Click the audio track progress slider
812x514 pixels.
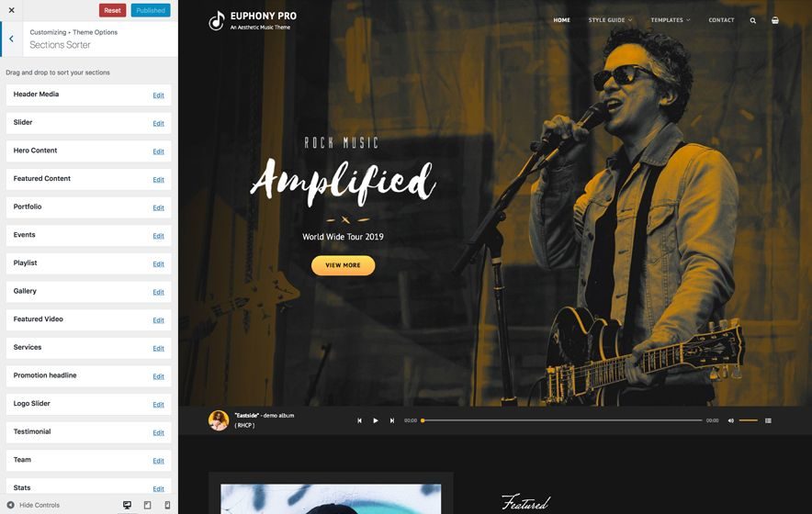562,420
